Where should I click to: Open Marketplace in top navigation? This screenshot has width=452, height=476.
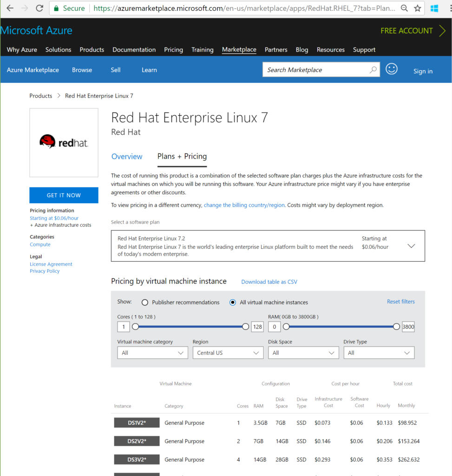(239, 50)
